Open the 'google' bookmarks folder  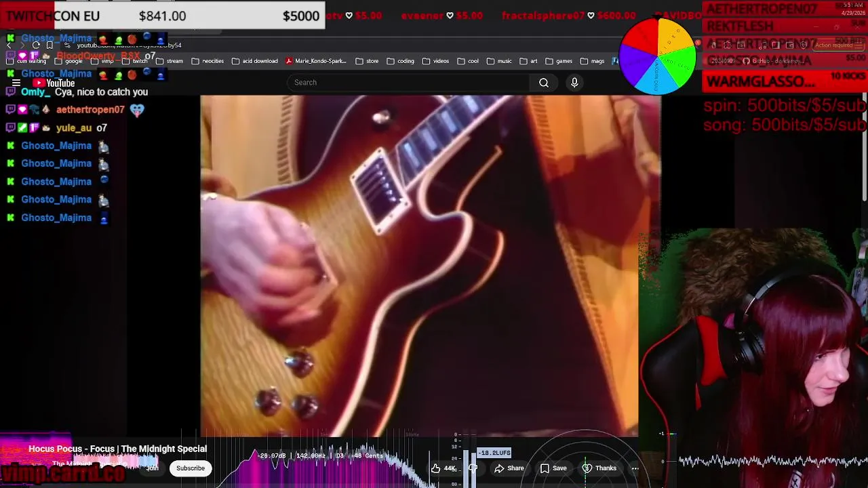[68, 61]
